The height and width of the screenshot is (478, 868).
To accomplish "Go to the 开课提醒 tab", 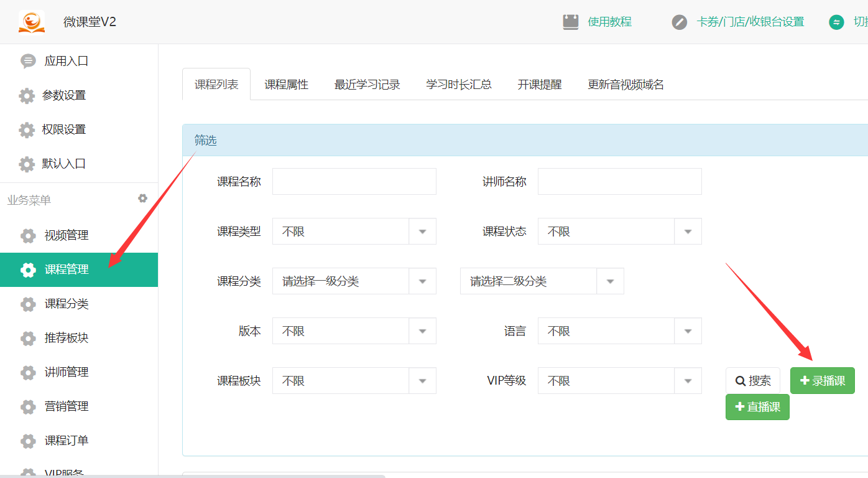I will tap(540, 85).
